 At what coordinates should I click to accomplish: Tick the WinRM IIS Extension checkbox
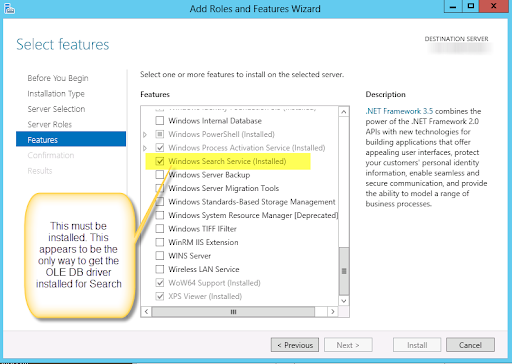tap(160, 242)
